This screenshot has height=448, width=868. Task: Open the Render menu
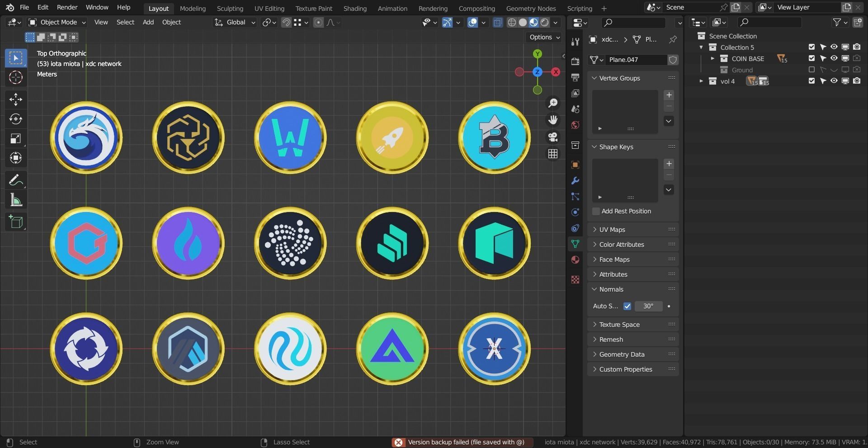tap(67, 7)
